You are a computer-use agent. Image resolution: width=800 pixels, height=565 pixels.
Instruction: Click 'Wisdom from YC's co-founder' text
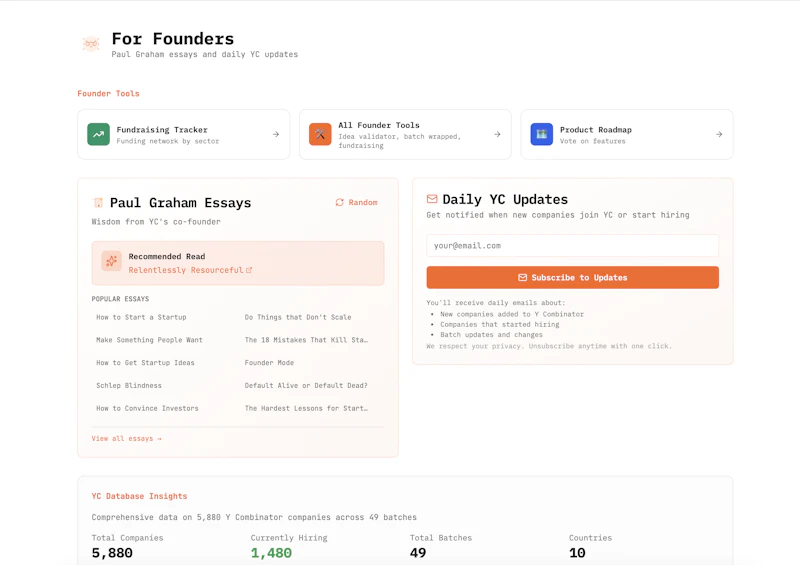click(x=156, y=222)
